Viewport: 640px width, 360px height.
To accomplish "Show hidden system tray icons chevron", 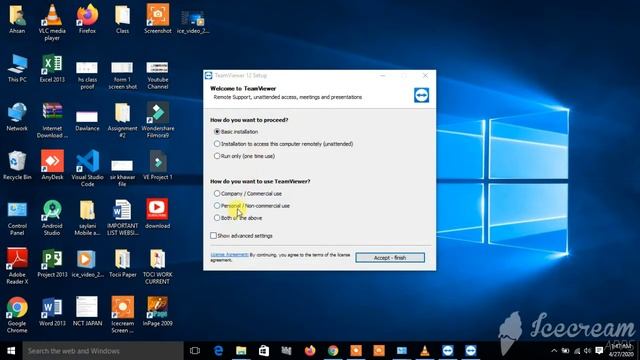I will coord(554,351).
